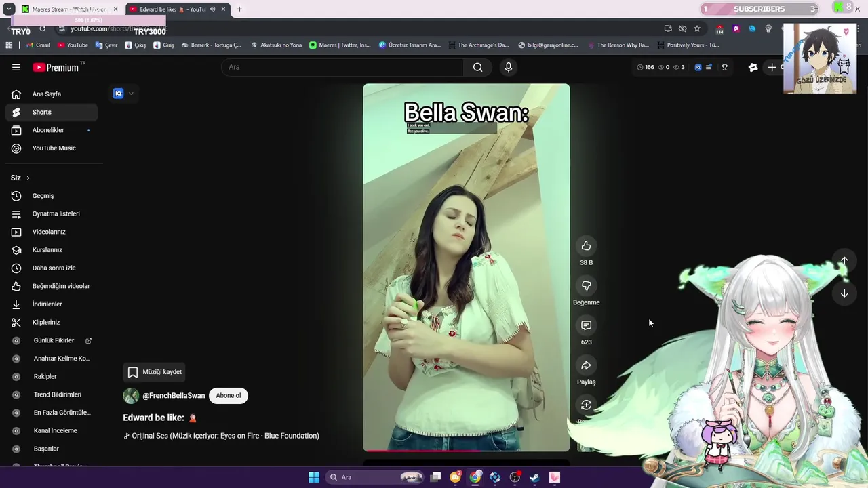Screen dimensions: 868x488
Task: Open En Fazla Görüntüle... item
Action: 52,413
